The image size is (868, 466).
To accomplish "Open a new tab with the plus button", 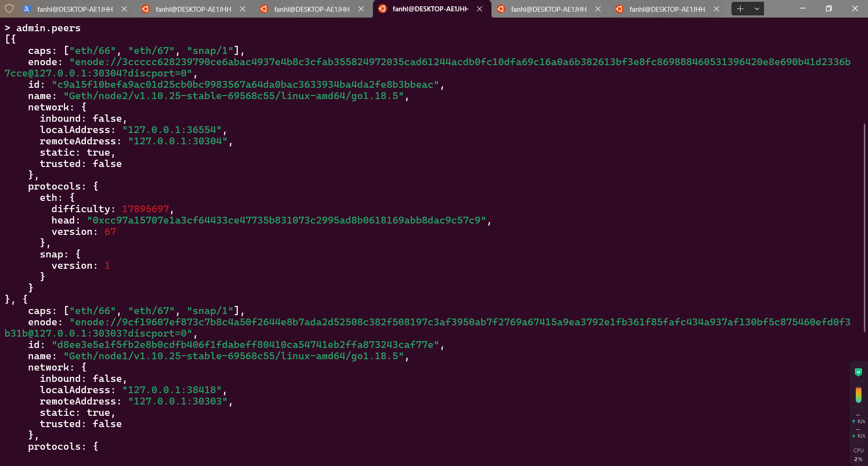I will 740,9.
